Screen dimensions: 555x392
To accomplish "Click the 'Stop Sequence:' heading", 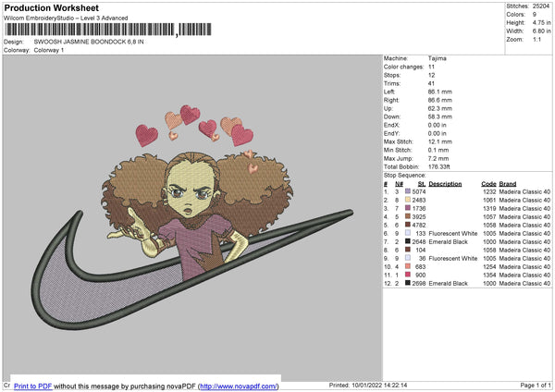I will tap(404, 176).
